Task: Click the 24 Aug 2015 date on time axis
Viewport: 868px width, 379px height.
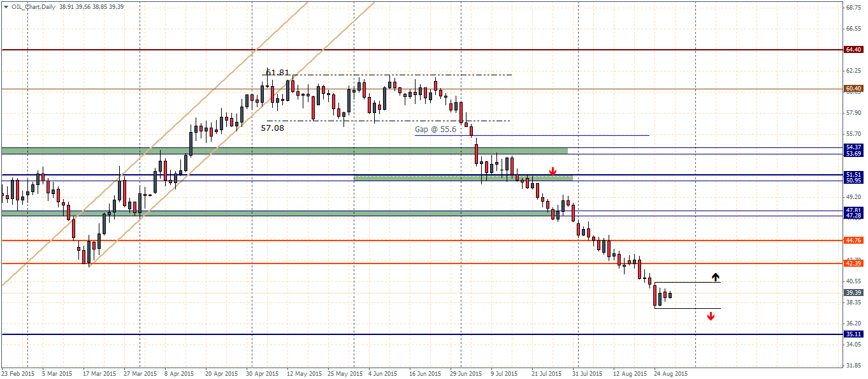Action: 669,373
